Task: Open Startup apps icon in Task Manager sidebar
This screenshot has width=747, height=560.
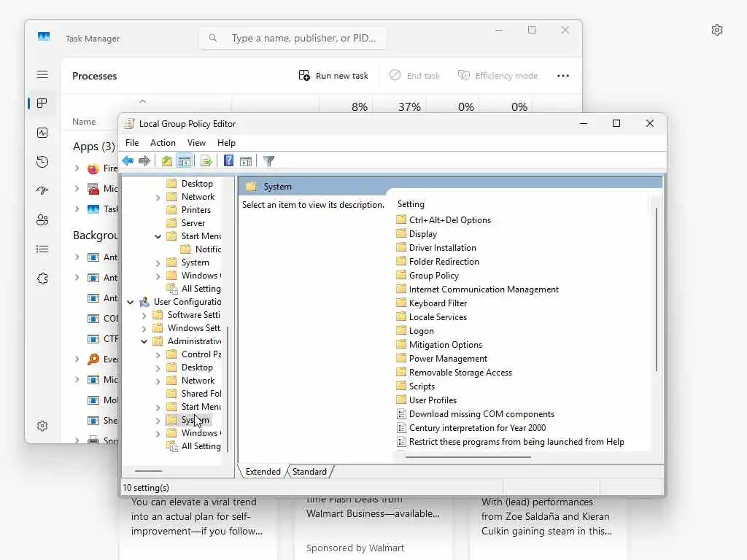Action: (x=42, y=190)
